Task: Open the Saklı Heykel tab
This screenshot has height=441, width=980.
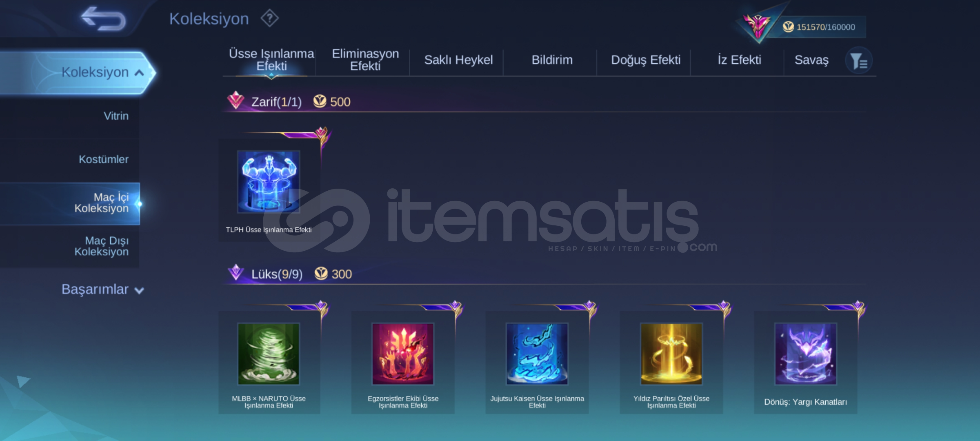Action: point(458,60)
